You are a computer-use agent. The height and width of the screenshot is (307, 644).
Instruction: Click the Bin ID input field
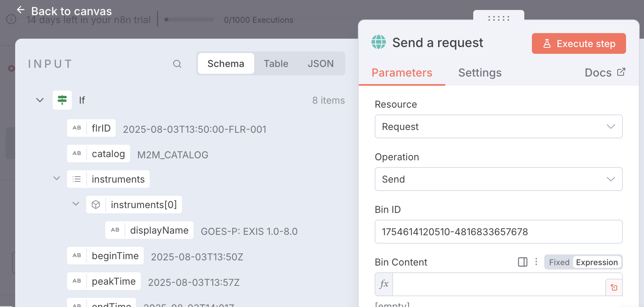pos(499,232)
